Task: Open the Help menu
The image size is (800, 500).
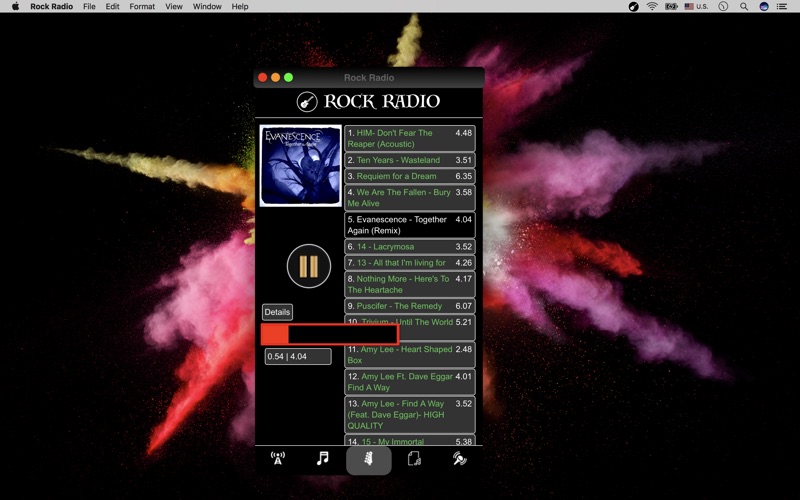Action: pos(240,6)
